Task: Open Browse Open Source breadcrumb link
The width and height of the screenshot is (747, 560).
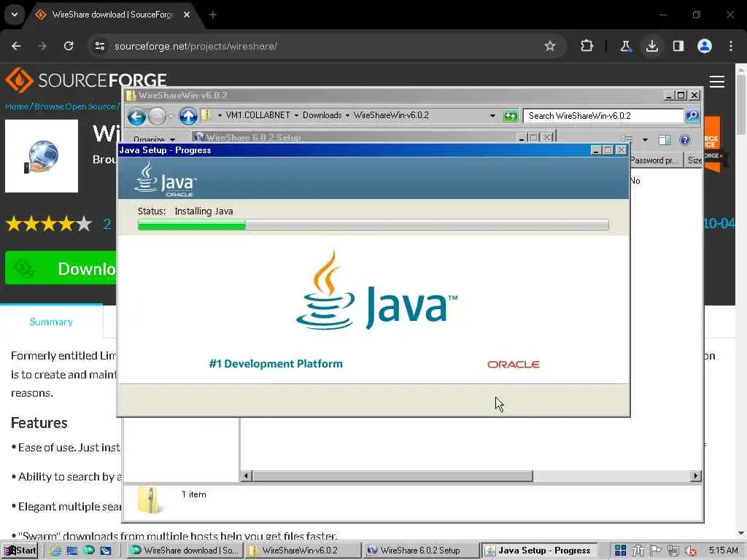Action: pyautogui.click(x=75, y=106)
